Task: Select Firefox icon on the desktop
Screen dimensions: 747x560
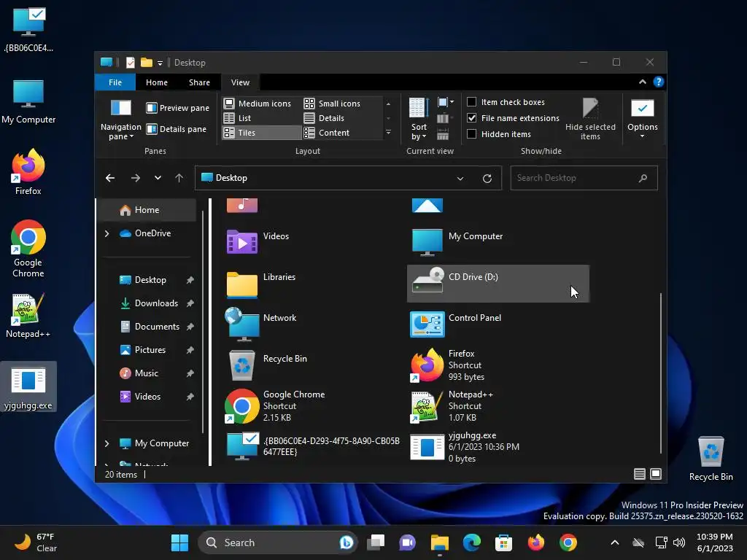Action: click(28, 172)
